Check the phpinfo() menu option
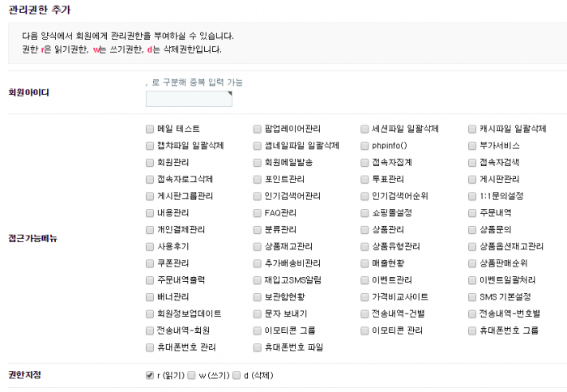 click(365, 146)
